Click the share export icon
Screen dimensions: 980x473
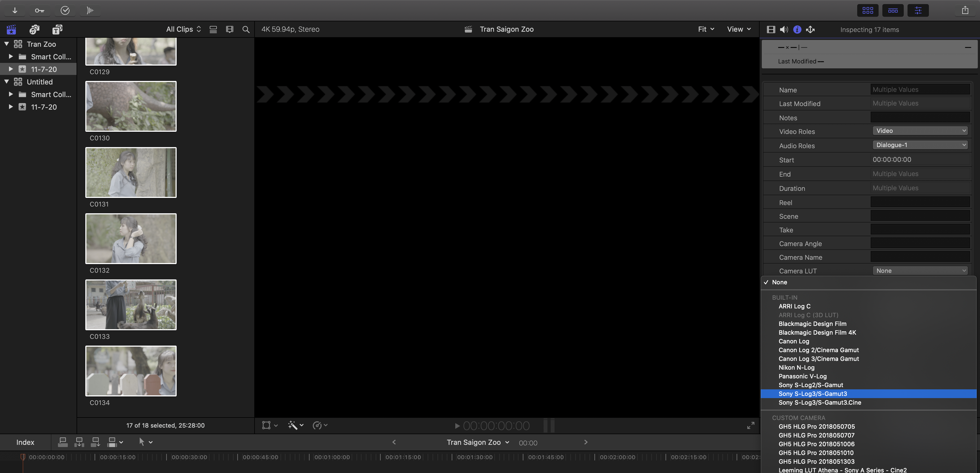[x=965, y=10]
